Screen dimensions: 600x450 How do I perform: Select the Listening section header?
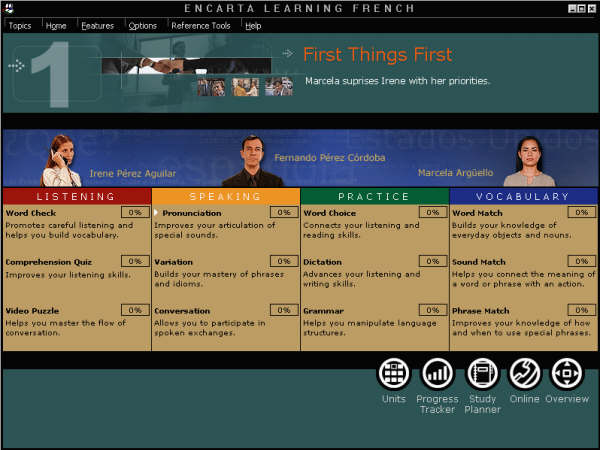pyautogui.click(x=77, y=196)
